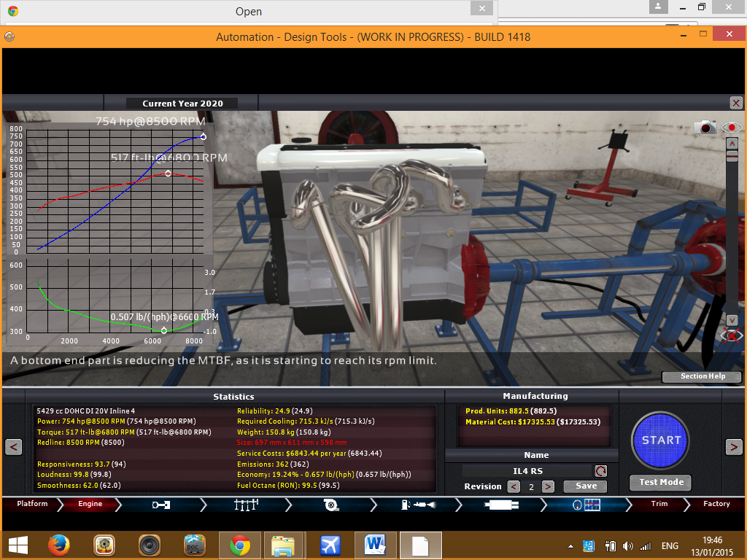
Task: Go to previous section with left arrow
Action: (13, 447)
